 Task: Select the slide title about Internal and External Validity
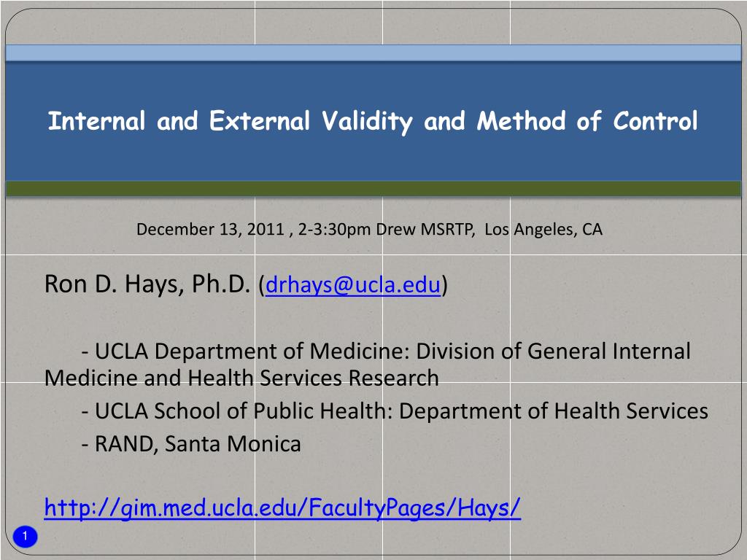pos(373,122)
